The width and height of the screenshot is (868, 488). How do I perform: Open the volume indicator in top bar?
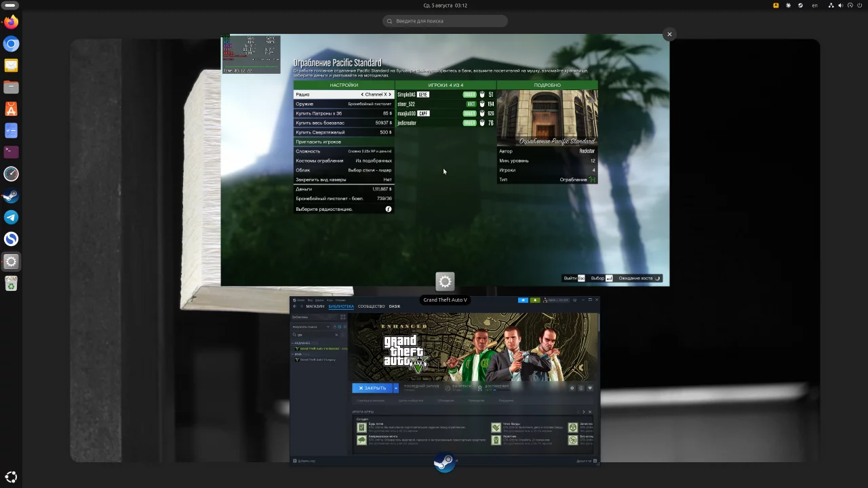pos(841,5)
